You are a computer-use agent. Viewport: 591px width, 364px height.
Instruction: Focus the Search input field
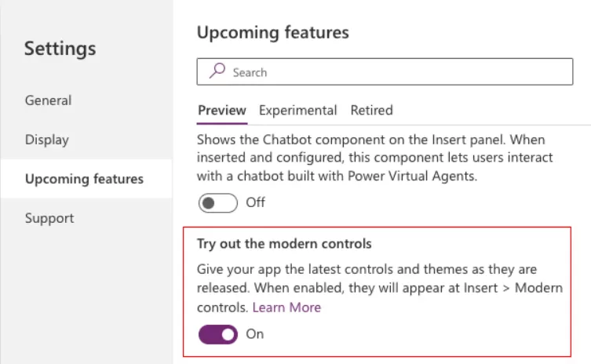(392, 72)
